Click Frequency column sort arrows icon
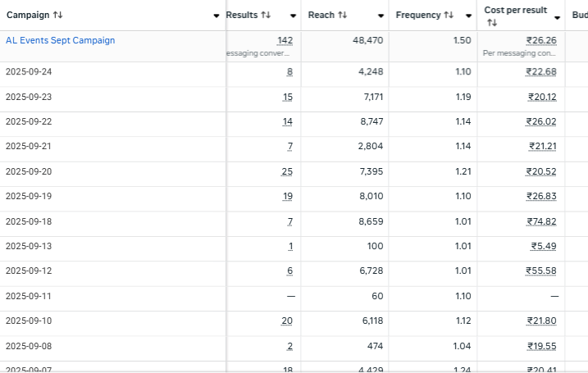Image resolution: width=588 pixels, height=373 pixels. pyautogui.click(x=449, y=16)
